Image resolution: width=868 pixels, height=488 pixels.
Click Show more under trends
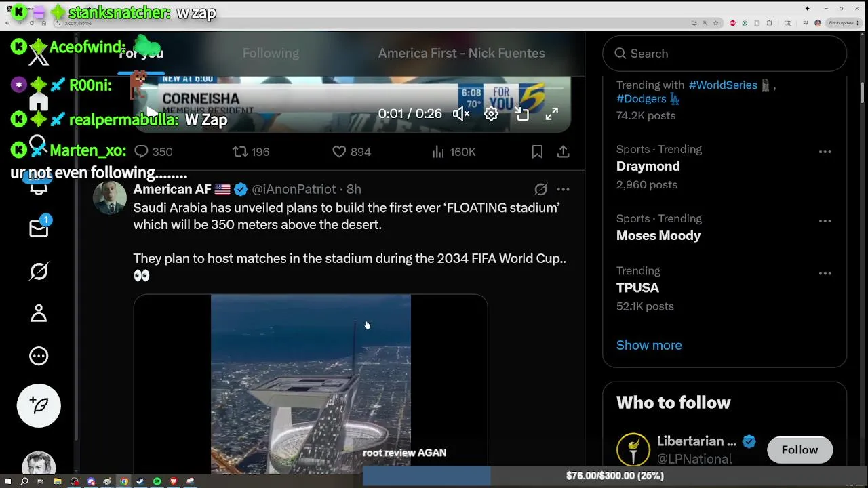tap(649, 345)
